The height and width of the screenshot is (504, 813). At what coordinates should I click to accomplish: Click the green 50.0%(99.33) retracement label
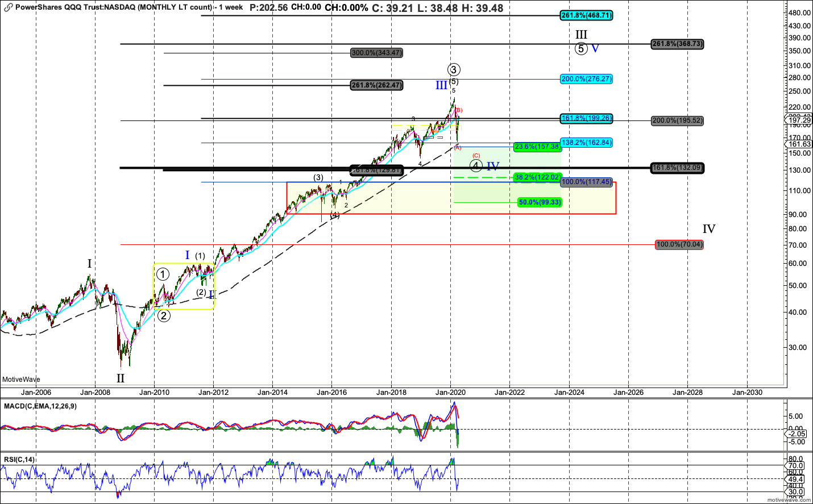click(x=540, y=202)
